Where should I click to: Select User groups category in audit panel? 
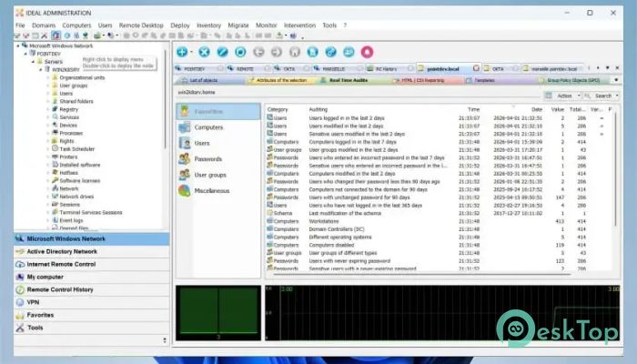pos(218,175)
